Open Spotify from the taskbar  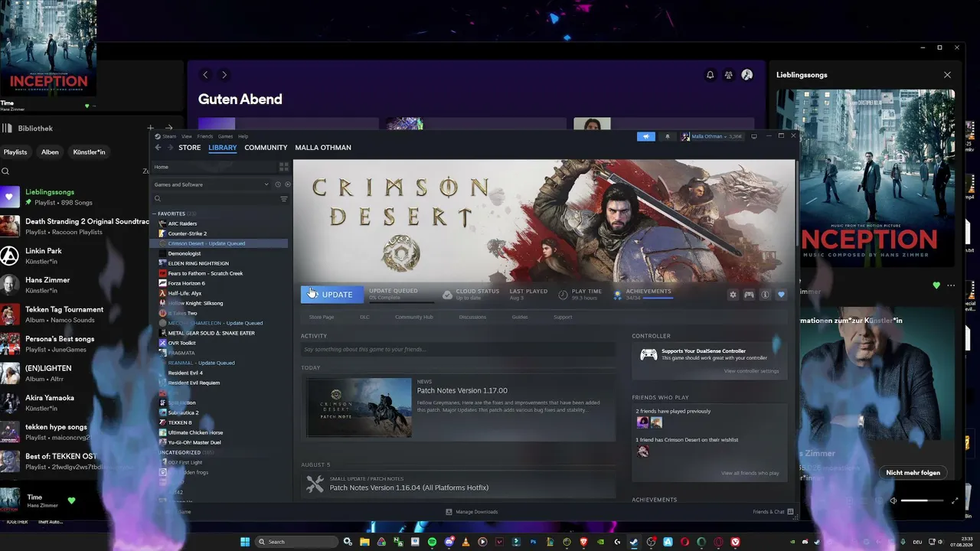(x=432, y=542)
